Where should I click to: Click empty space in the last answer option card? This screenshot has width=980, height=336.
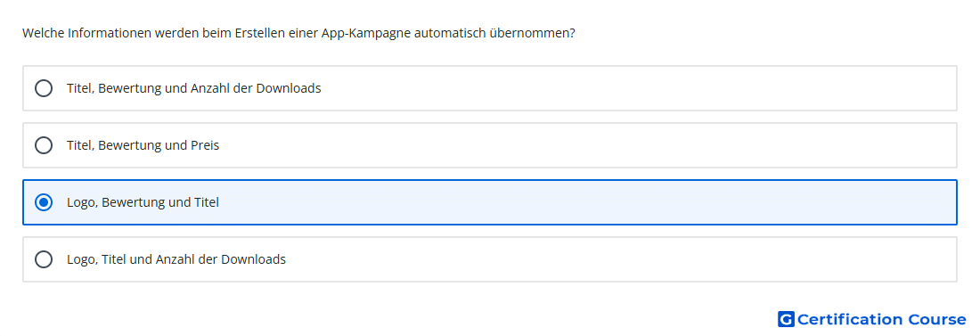tap(619, 259)
